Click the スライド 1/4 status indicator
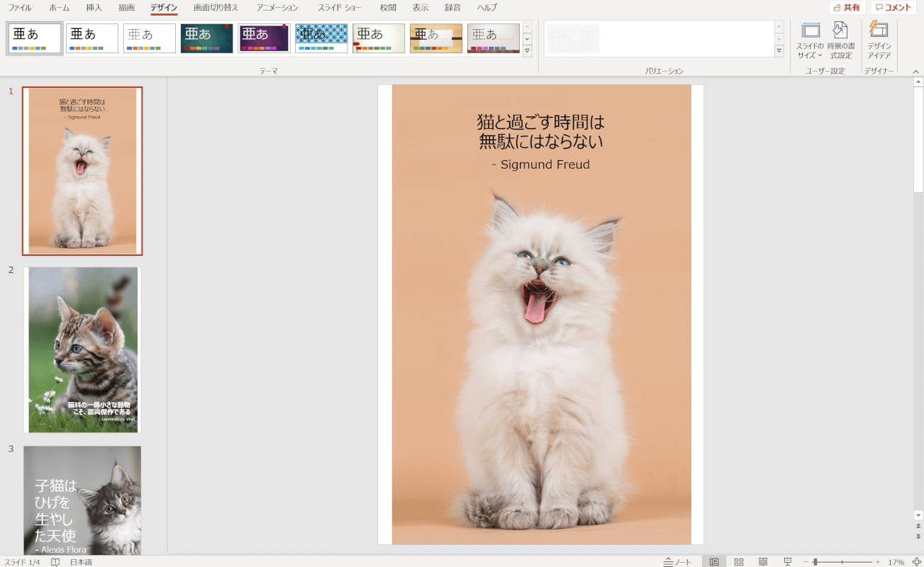Screen dimensions: 924x567 click(x=22, y=562)
